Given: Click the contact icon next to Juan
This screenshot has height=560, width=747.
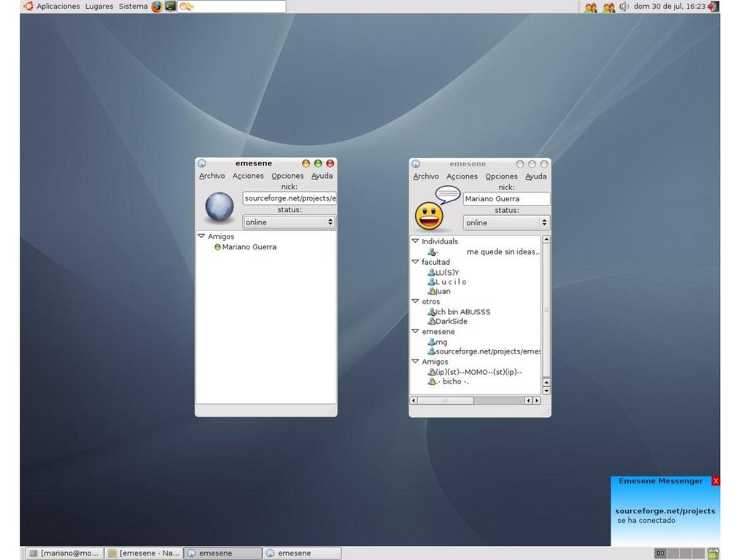Looking at the screenshot, I should point(431,292).
